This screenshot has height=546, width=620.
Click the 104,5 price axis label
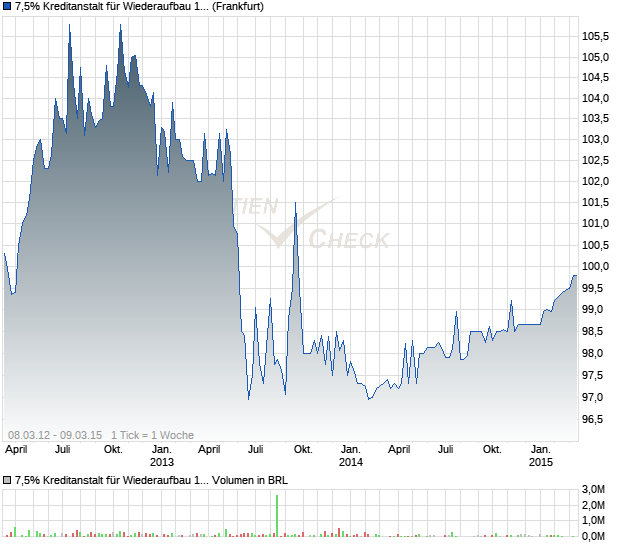(595, 77)
